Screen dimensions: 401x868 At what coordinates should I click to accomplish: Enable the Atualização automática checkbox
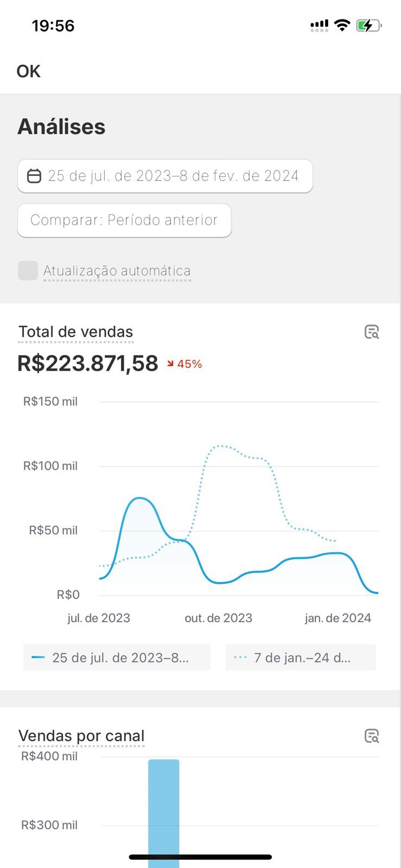pyautogui.click(x=28, y=271)
